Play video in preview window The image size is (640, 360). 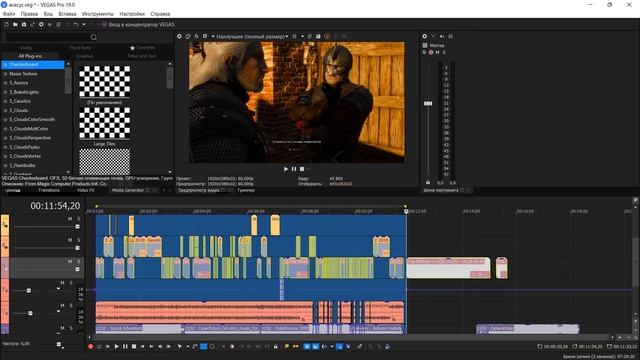click(286, 169)
